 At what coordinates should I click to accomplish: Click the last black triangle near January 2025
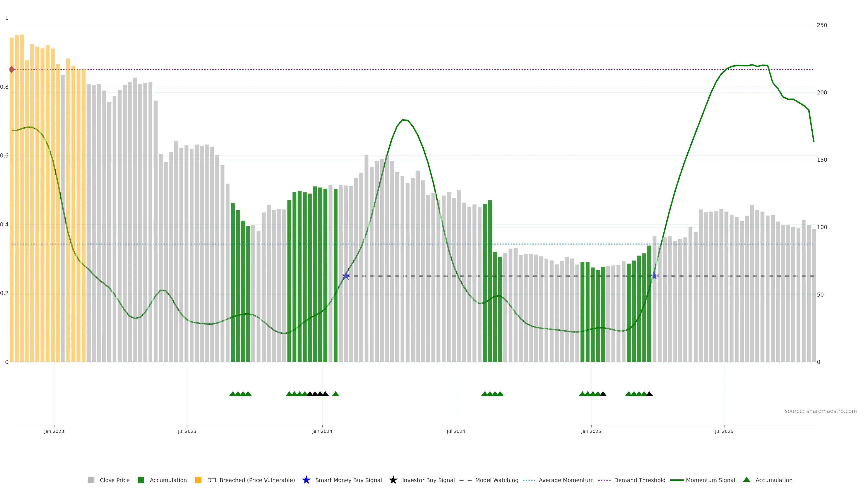pyautogui.click(x=603, y=394)
